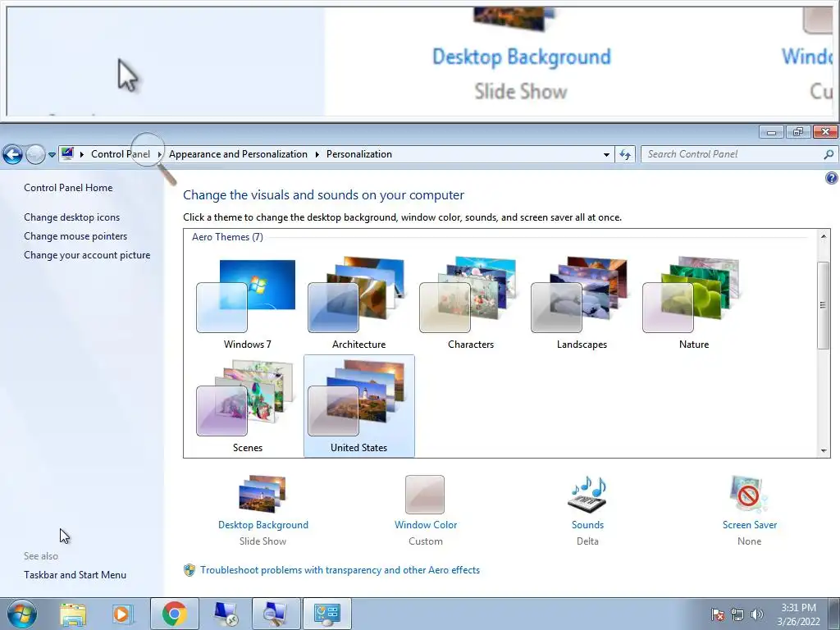Viewport: 840px width, 630px height.
Task: Open Google Chrome from the taskbar
Action: (174, 614)
